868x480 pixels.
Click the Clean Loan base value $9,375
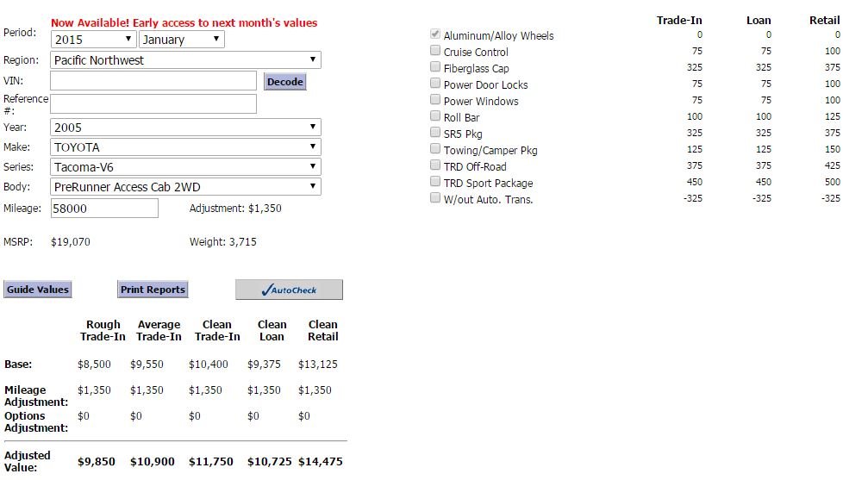pyautogui.click(x=264, y=365)
